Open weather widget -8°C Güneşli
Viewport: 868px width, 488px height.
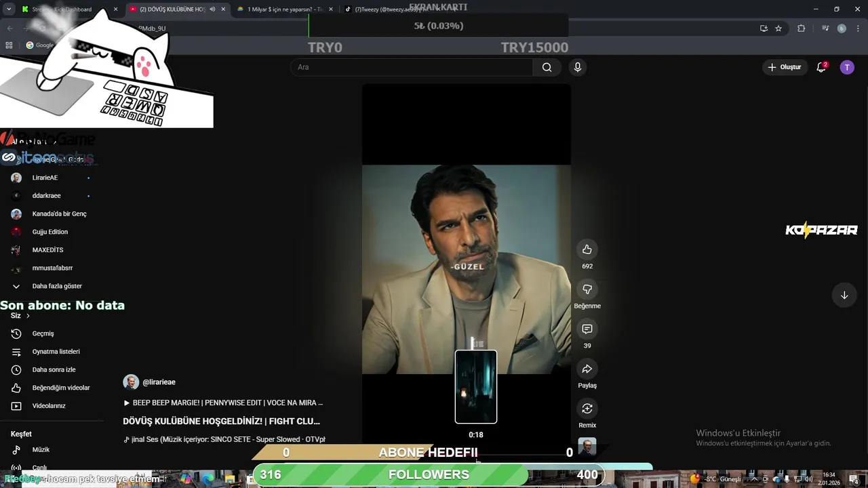pyautogui.click(x=715, y=479)
